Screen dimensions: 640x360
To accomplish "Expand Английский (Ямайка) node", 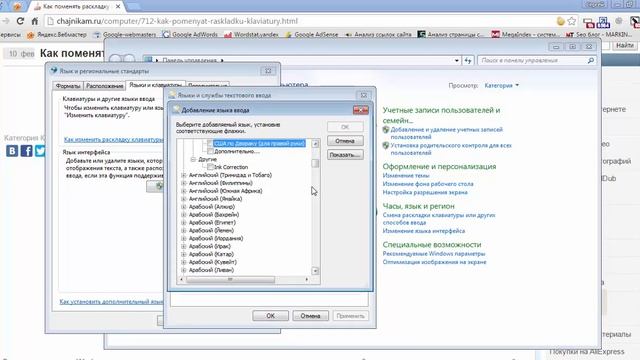I will [x=184, y=199].
